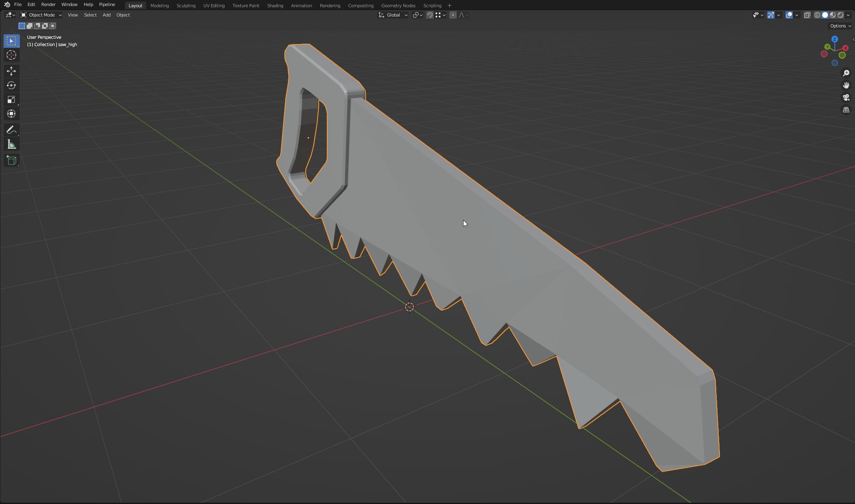This screenshot has width=855, height=504.
Task: Activate the Move tool
Action: click(11, 71)
